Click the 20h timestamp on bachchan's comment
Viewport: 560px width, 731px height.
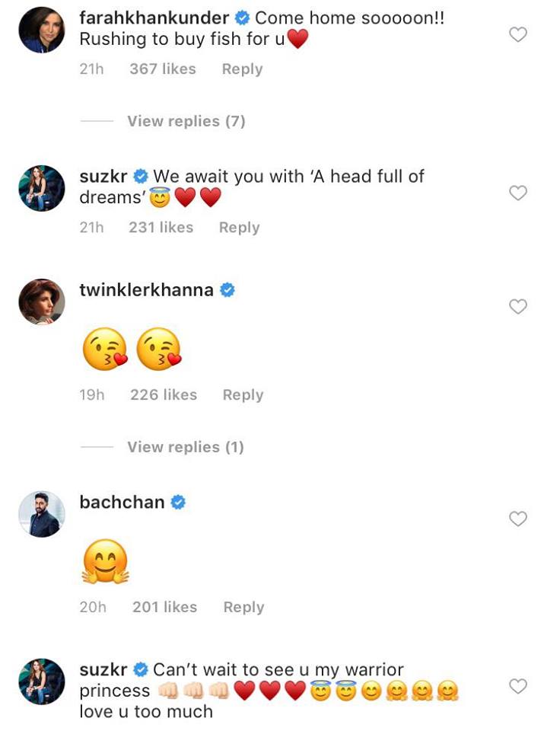[92, 607]
